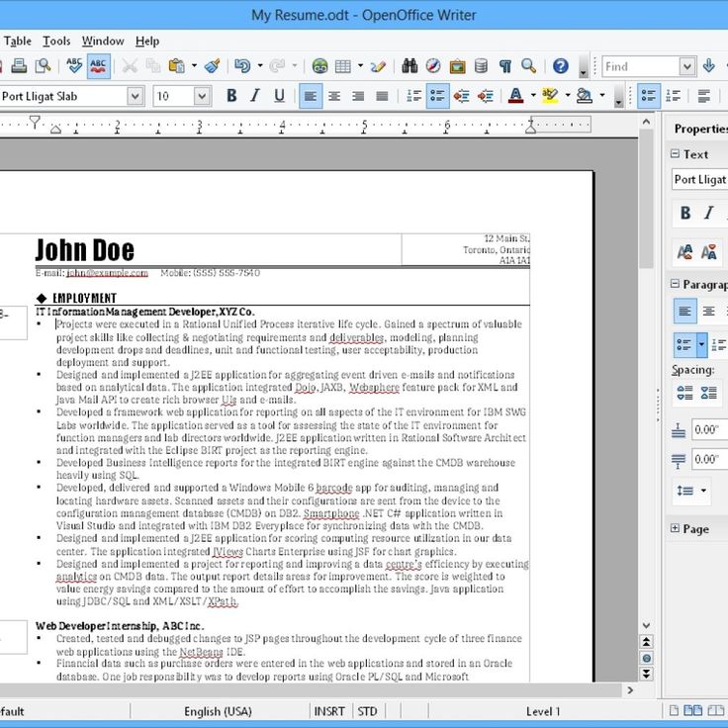Select the Format Paintbrush tool

click(x=213, y=66)
